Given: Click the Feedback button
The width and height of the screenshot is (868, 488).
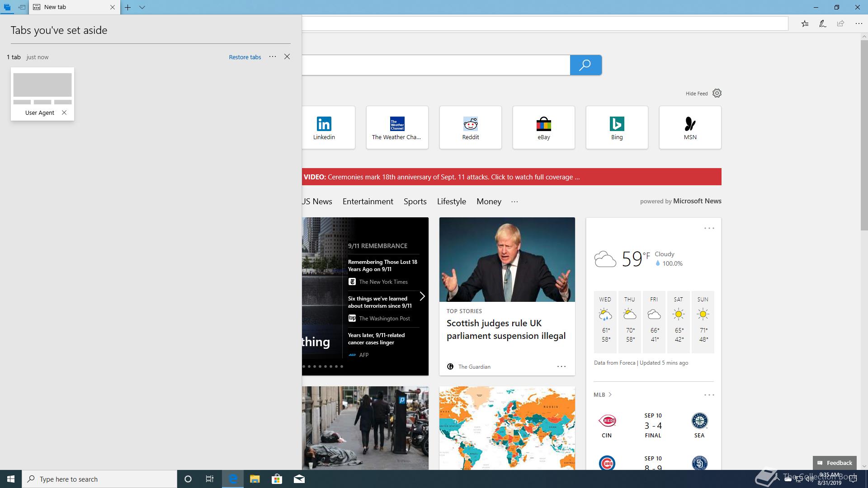Looking at the screenshot, I should (x=835, y=463).
